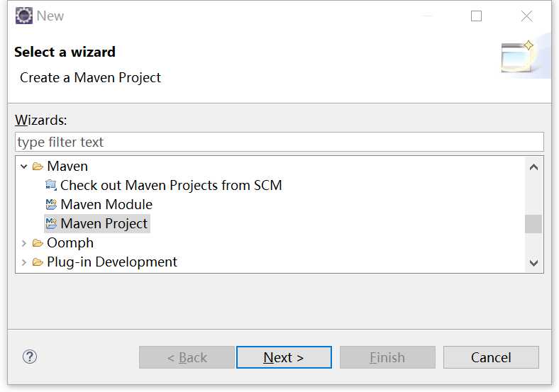
Task: Click the Cancel button
Action: click(x=491, y=357)
